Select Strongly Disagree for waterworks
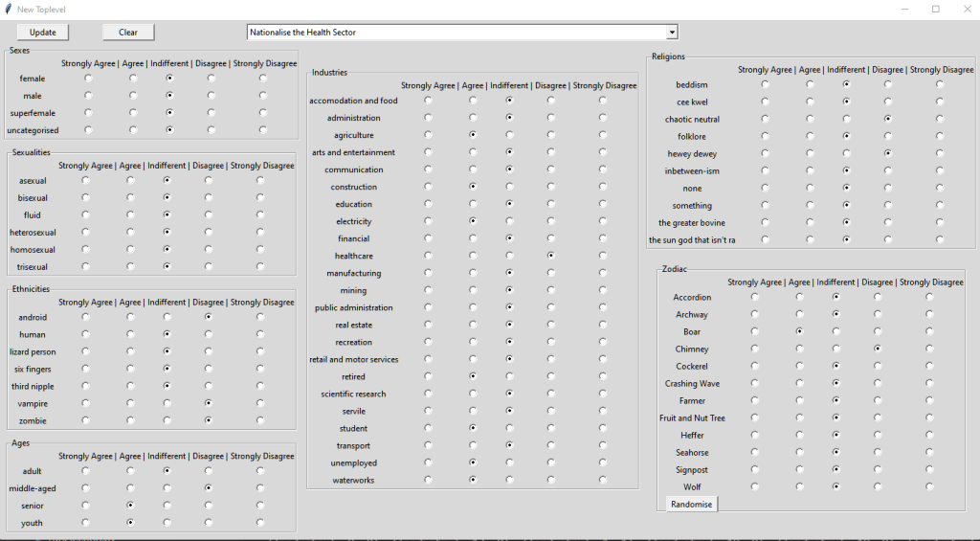 [x=603, y=480]
